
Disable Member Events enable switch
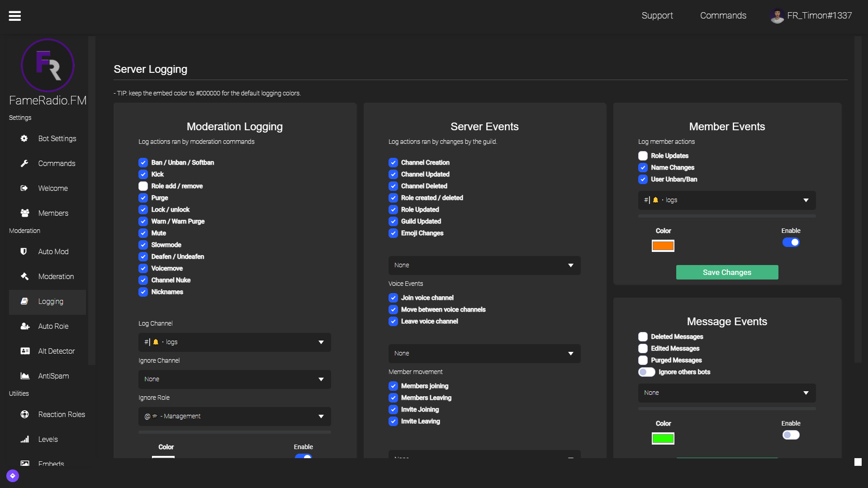click(791, 242)
